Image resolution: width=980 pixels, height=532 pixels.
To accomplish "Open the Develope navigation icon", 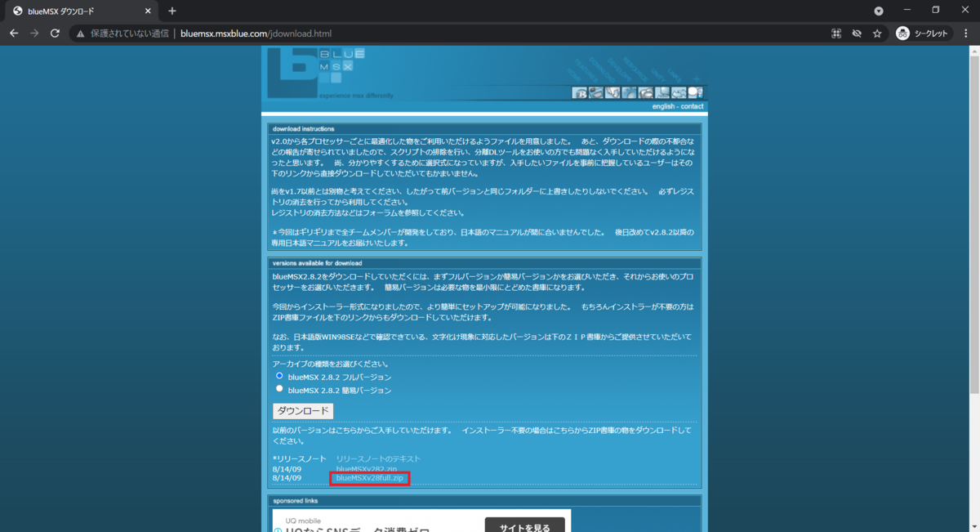I will click(629, 92).
